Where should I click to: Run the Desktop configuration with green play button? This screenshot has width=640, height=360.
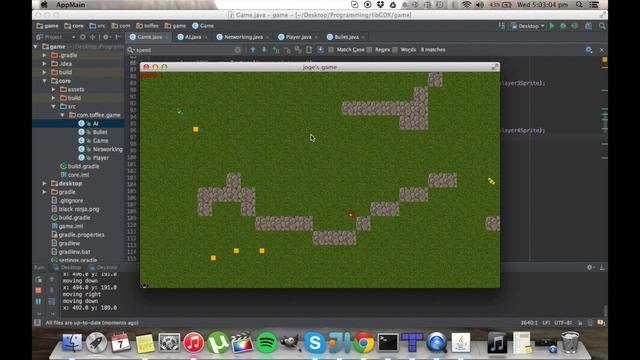pyautogui.click(x=552, y=26)
